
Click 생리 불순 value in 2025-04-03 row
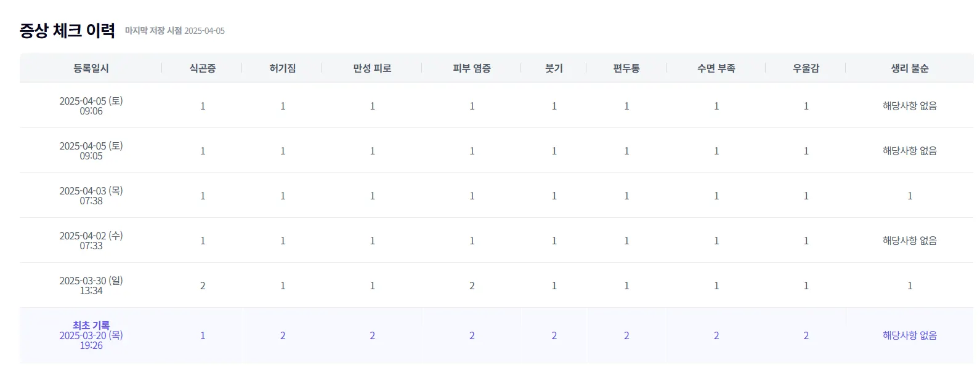(x=910, y=196)
